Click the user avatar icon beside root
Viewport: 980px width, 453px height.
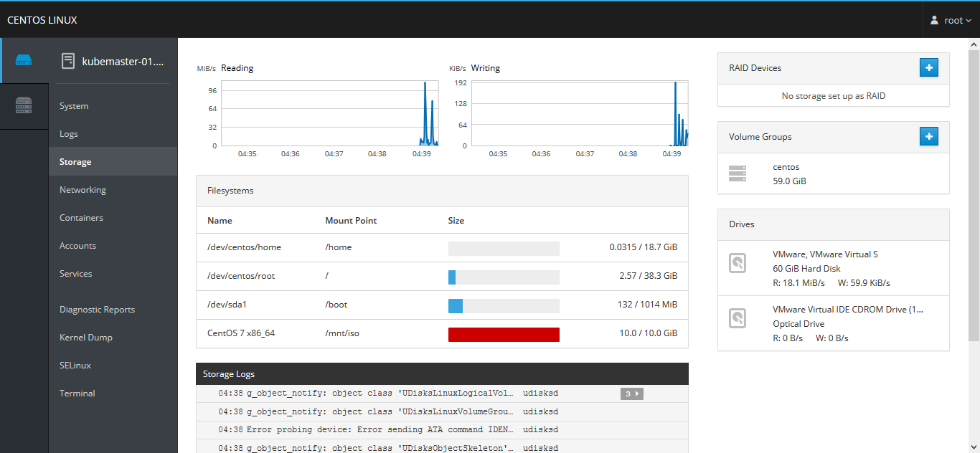pos(934,20)
